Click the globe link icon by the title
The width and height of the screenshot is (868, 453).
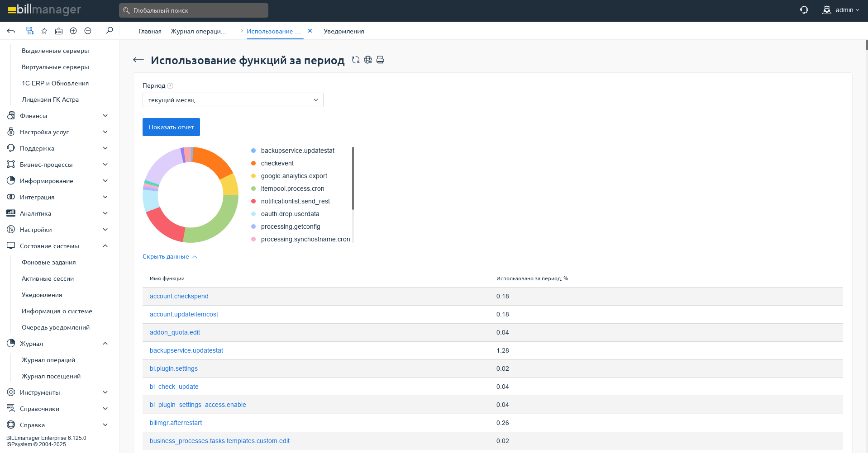pyautogui.click(x=368, y=60)
